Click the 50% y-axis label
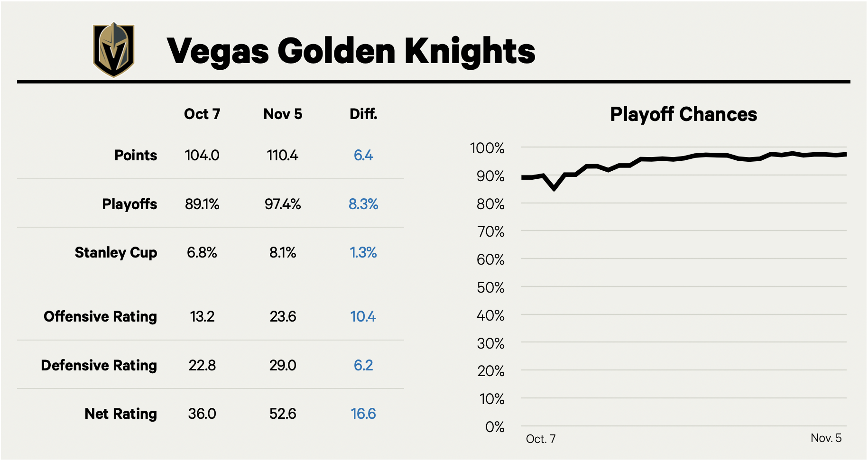The height and width of the screenshot is (461, 868). pyautogui.click(x=490, y=287)
